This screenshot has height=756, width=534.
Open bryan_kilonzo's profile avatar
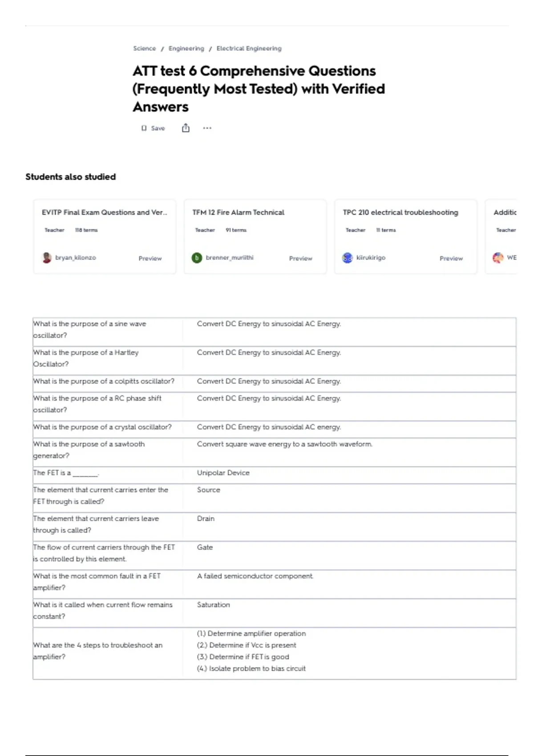tap(47, 257)
